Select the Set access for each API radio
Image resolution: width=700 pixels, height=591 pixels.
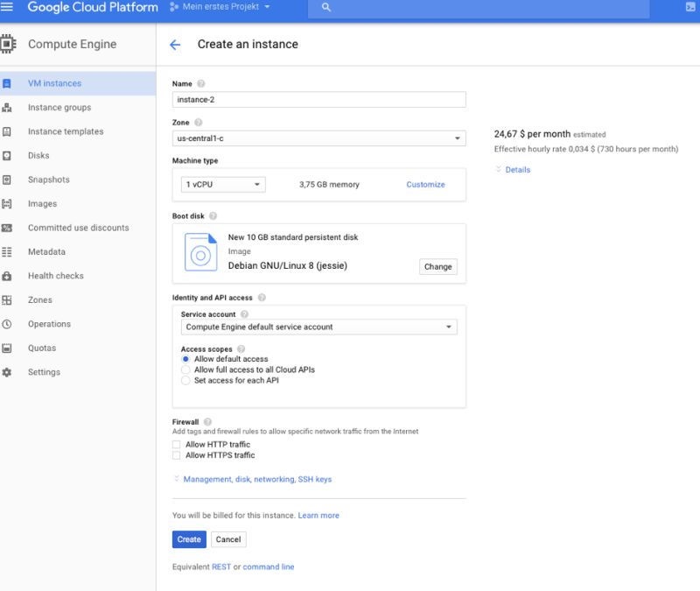coord(185,379)
